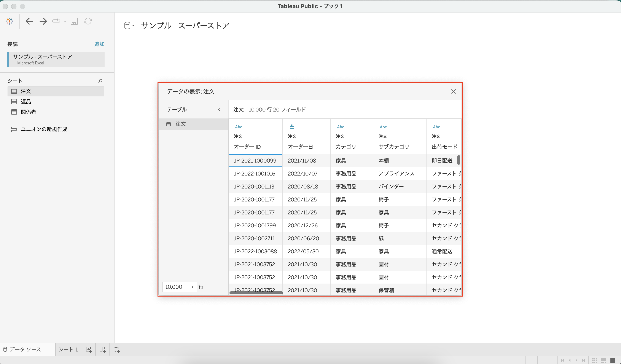This screenshot has height=364, width=621.
Task: Open the data source dropdown next to サンプル - スーパーストア
Action: click(x=133, y=25)
